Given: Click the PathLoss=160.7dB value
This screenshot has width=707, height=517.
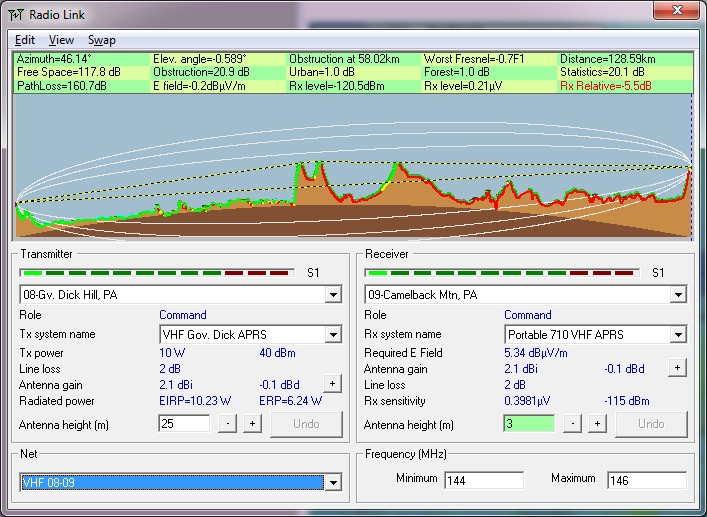Looking at the screenshot, I should [x=62, y=86].
